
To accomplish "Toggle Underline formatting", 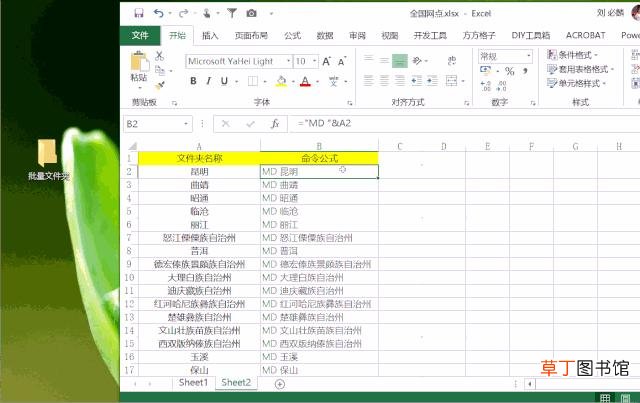I will pos(224,81).
